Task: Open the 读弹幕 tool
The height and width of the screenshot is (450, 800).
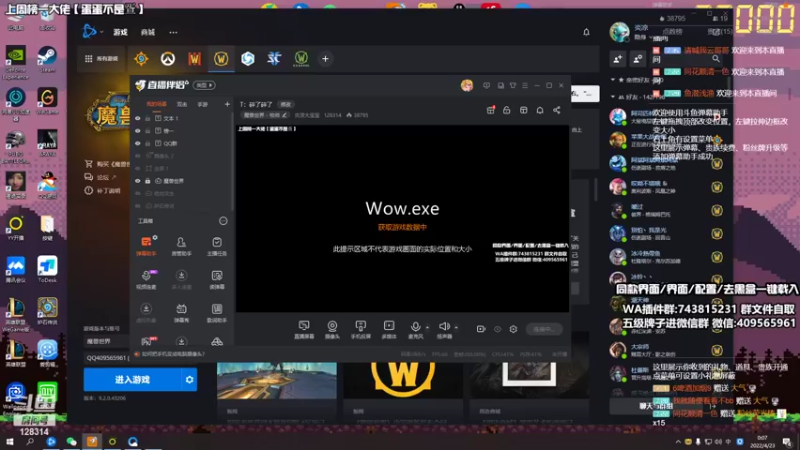Action: (x=217, y=279)
